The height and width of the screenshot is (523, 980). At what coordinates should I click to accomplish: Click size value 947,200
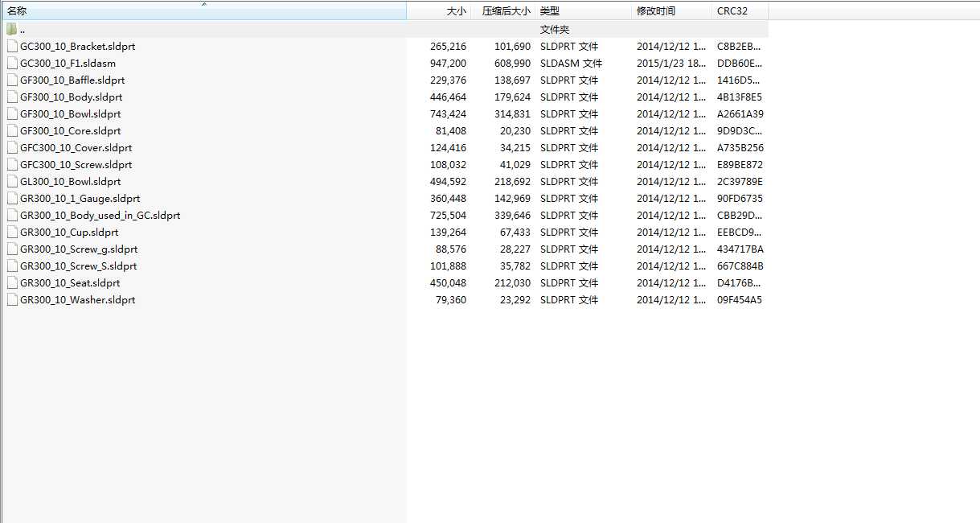[x=448, y=63]
